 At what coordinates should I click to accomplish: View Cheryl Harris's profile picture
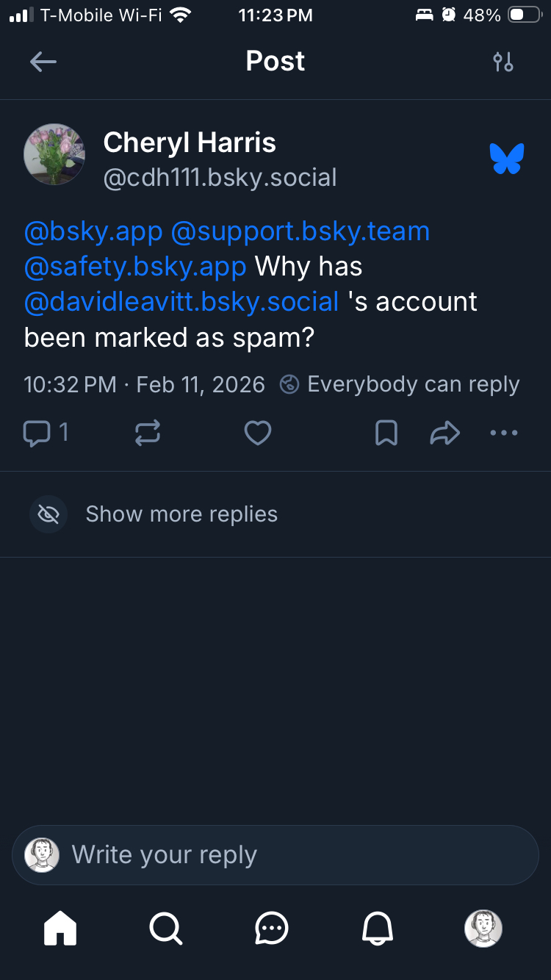tap(54, 154)
